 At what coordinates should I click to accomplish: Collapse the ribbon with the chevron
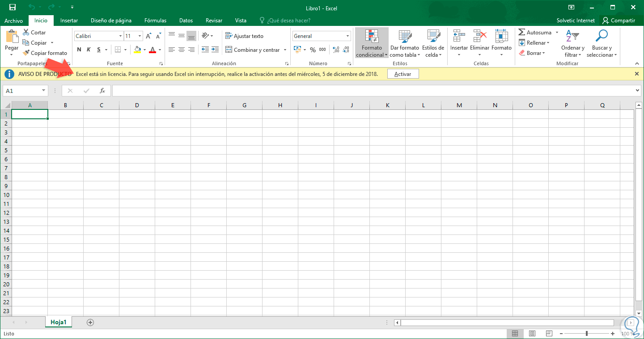[637, 63]
